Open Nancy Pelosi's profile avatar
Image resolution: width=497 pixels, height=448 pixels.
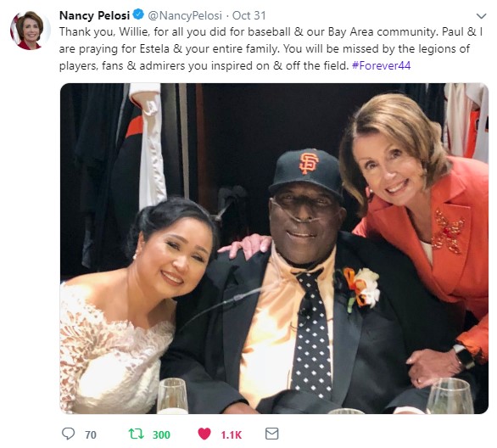(31, 31)
